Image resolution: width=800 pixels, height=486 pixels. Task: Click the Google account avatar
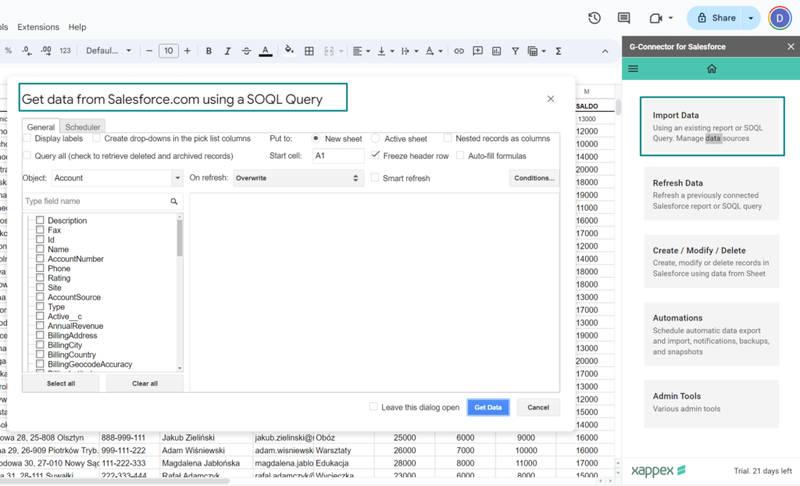pos(780,18)
